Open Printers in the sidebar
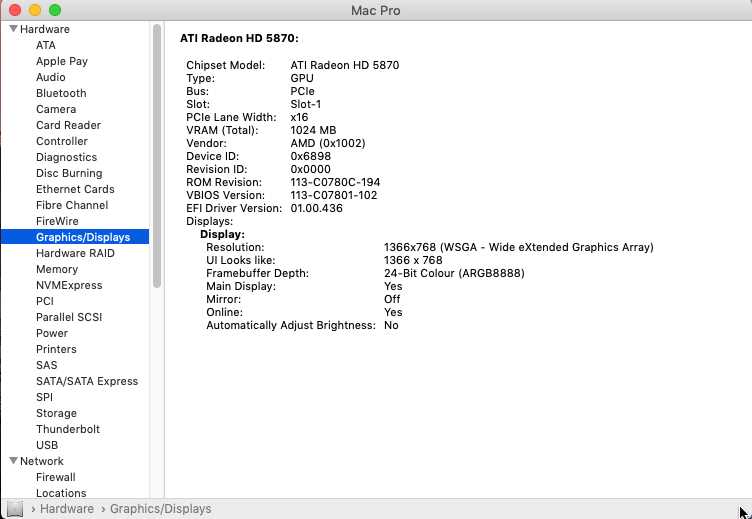This screenshot has width=752, height=519. pyautogui.click(x=57, y=349)
